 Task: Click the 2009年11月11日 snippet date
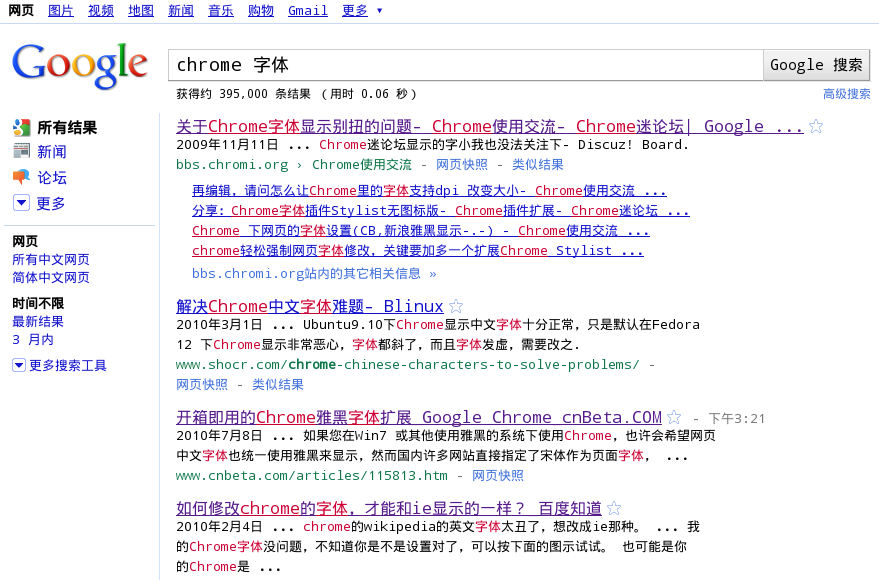tap(227, 145)
